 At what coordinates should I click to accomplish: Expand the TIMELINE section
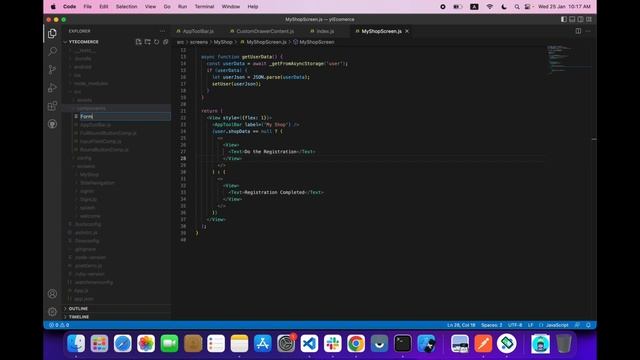[x=79, y=317]
